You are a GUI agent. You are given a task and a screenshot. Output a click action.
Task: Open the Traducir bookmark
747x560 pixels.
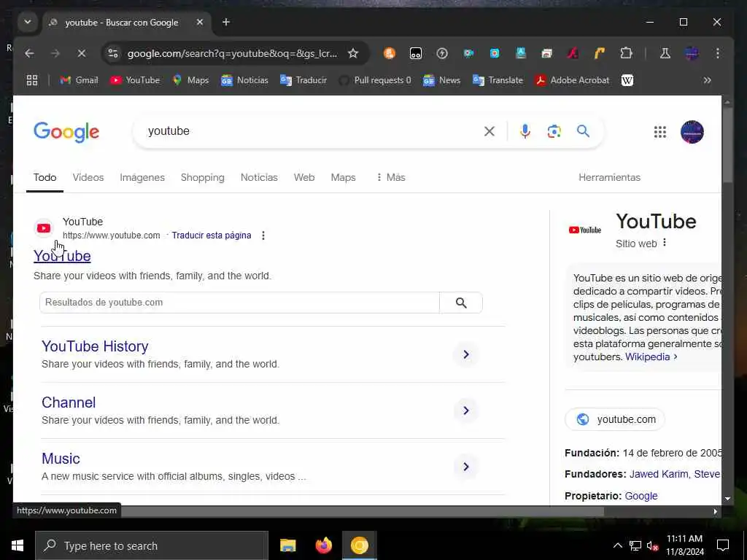(x=303, y=80)
